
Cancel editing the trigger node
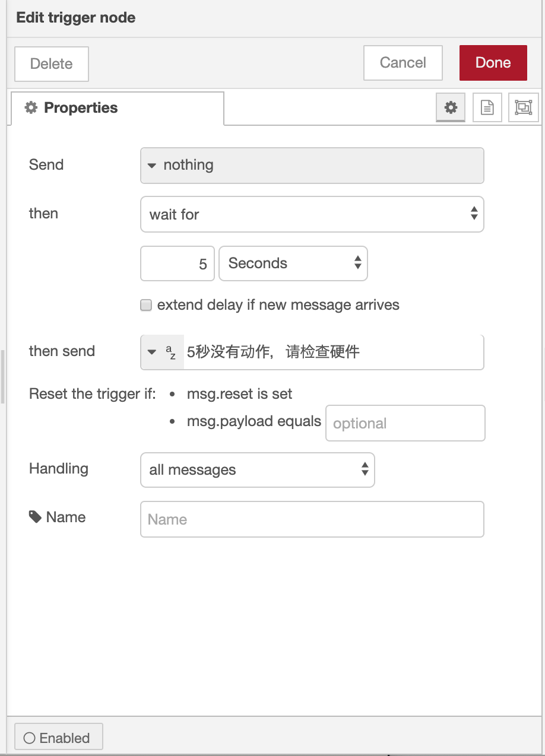click(403, 62)
